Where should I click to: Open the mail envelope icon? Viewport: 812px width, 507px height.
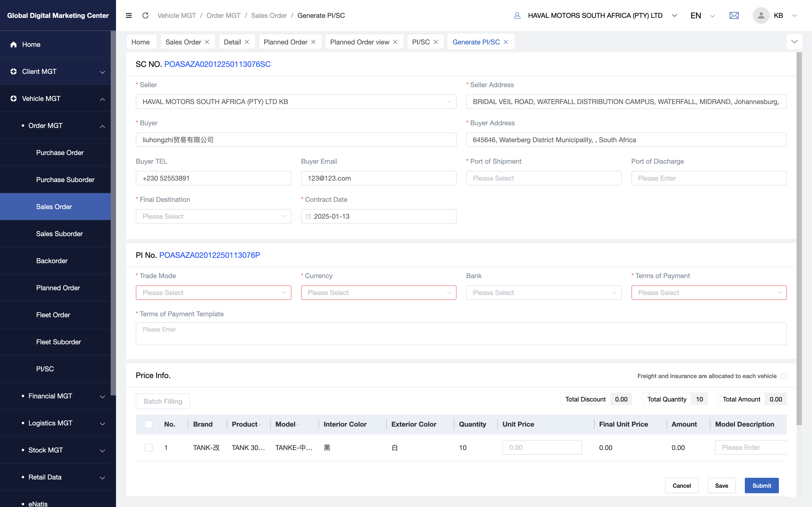point(734,15)
